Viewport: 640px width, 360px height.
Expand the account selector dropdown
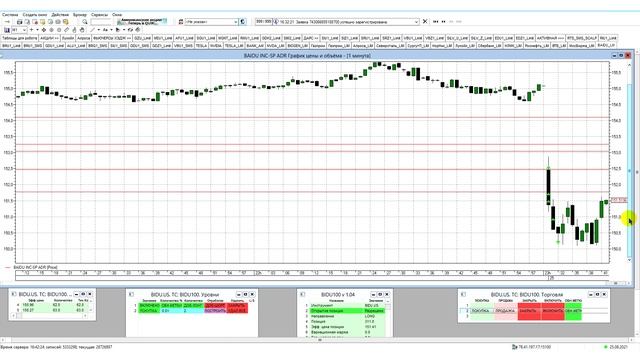[236, 22]
